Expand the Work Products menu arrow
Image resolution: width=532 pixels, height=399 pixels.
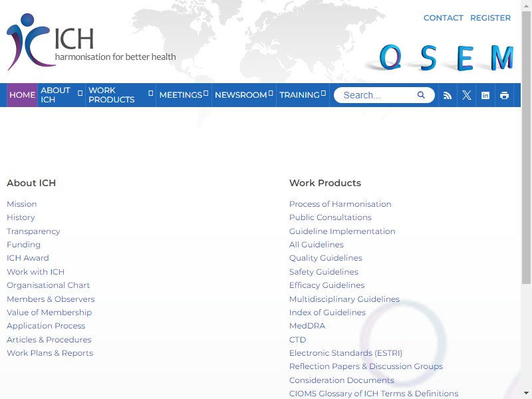(x=151, y=93)
